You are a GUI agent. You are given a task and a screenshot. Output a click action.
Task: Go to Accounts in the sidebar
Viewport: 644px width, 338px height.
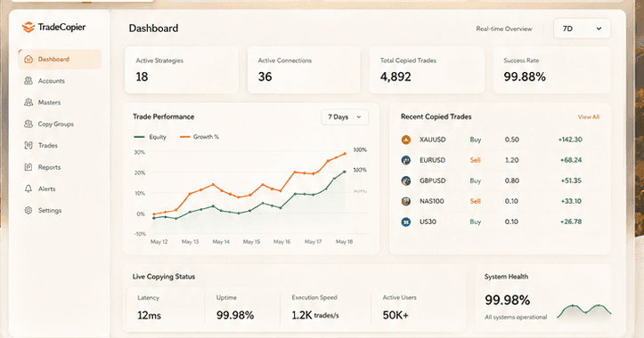click(52, 81)
